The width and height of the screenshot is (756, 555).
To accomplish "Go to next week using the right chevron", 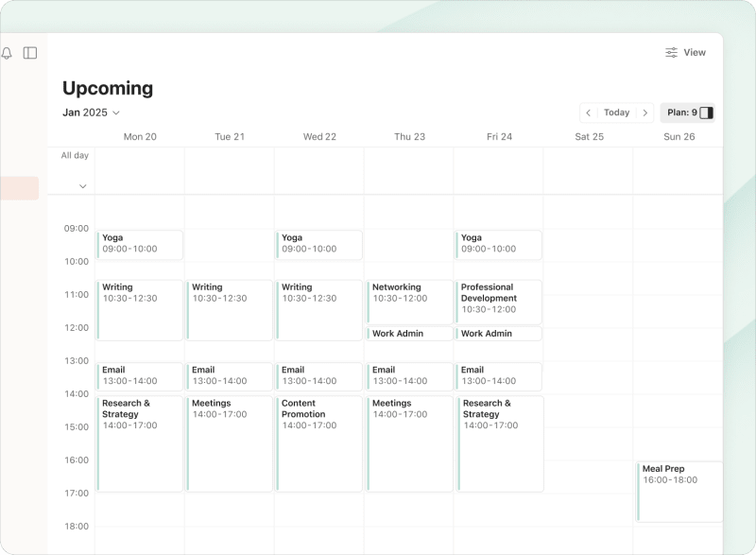I will pyautogui.click(x=646, y=113).
